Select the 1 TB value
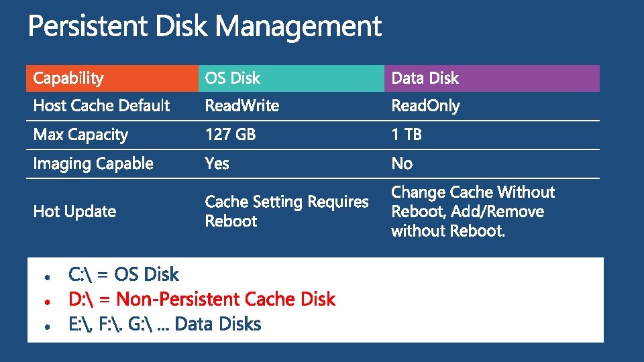The image size is (644, 362). point(407,135)
